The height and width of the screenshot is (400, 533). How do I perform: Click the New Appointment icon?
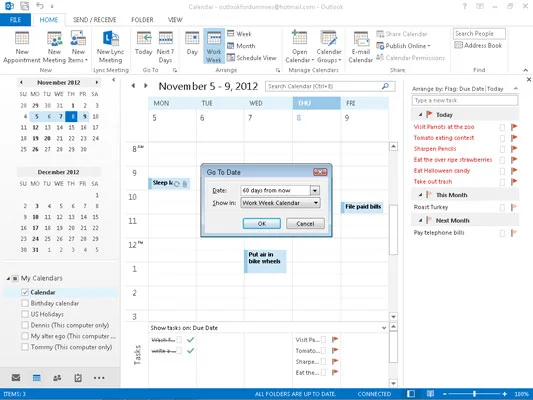(x=22, y=47)
